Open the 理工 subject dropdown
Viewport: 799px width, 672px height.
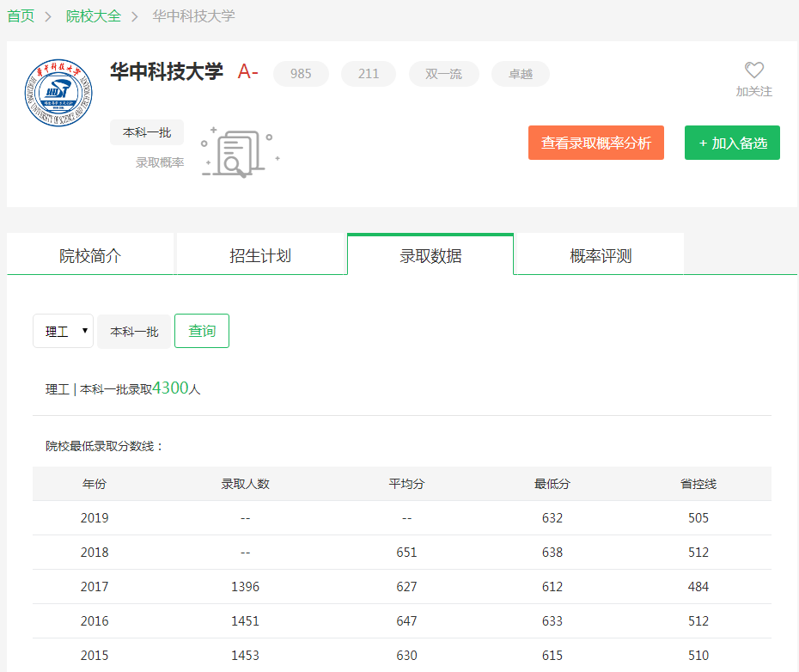coord(64,331)
